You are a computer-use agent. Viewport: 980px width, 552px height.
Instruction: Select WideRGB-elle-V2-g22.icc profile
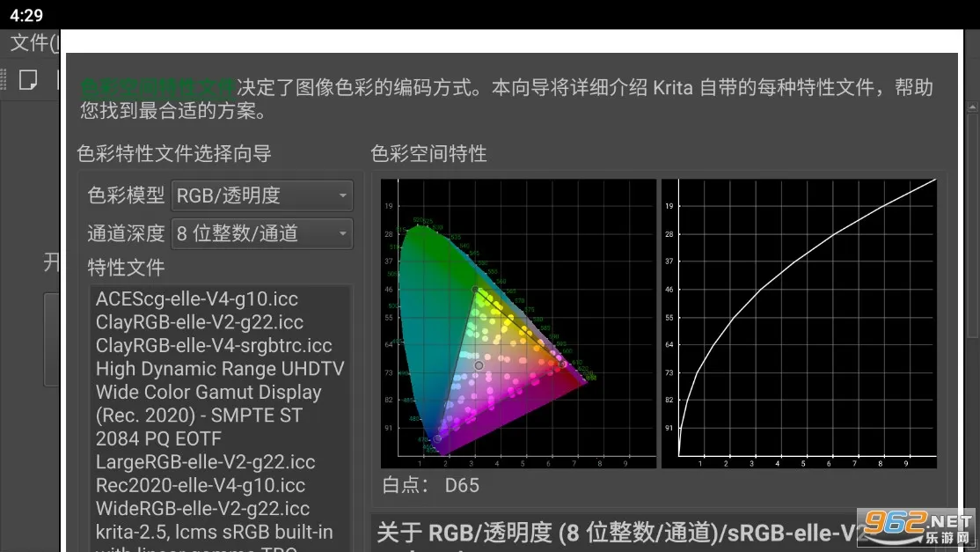(x=202, y=508)
